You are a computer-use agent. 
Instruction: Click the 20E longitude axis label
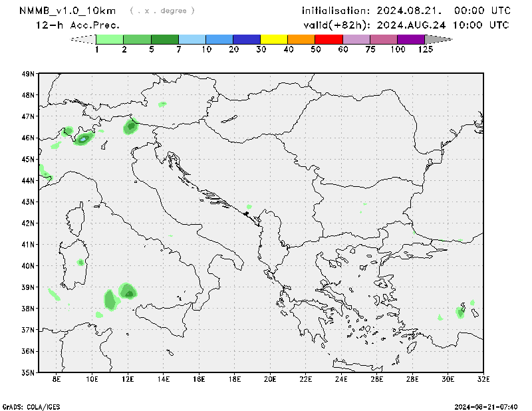(x=270, y=379)
